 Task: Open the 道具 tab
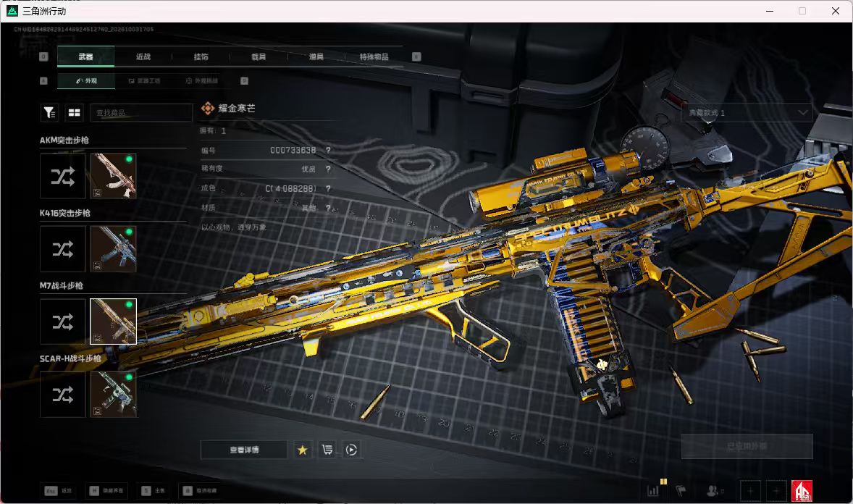click(x=316, y=56)
